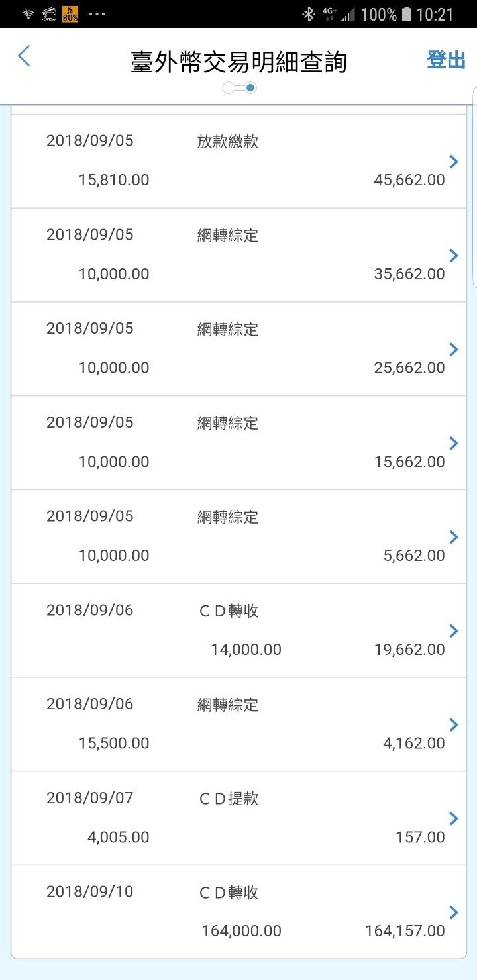Open the 2018/09/05 放款繳款 transaction
Viewport: 477px width, 980px height.
click(238, 161)
